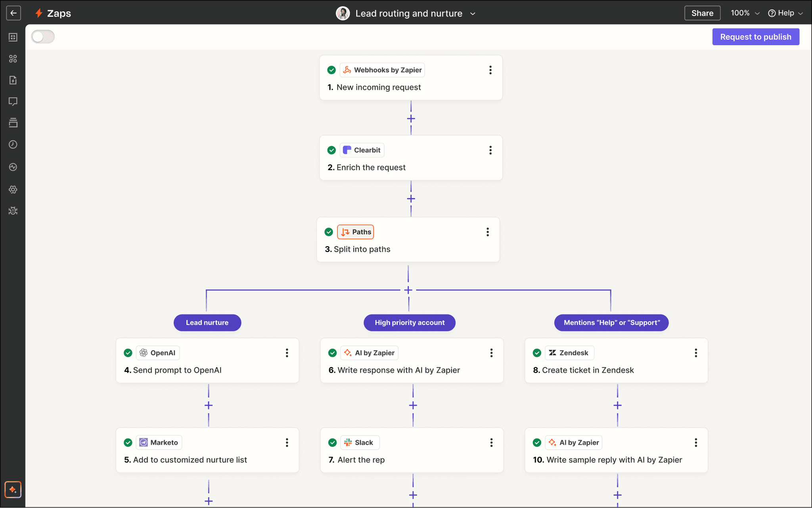Select the High priority account path label

(409, 322)
